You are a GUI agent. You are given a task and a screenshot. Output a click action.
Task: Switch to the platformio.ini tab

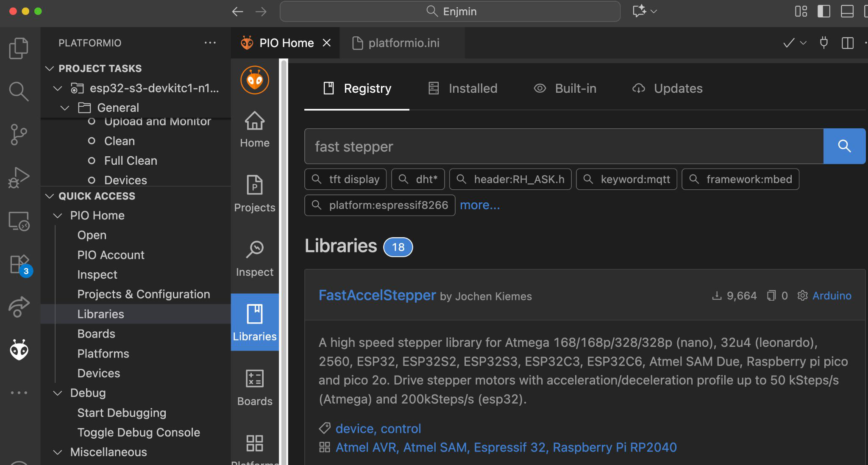click(403, 43)
